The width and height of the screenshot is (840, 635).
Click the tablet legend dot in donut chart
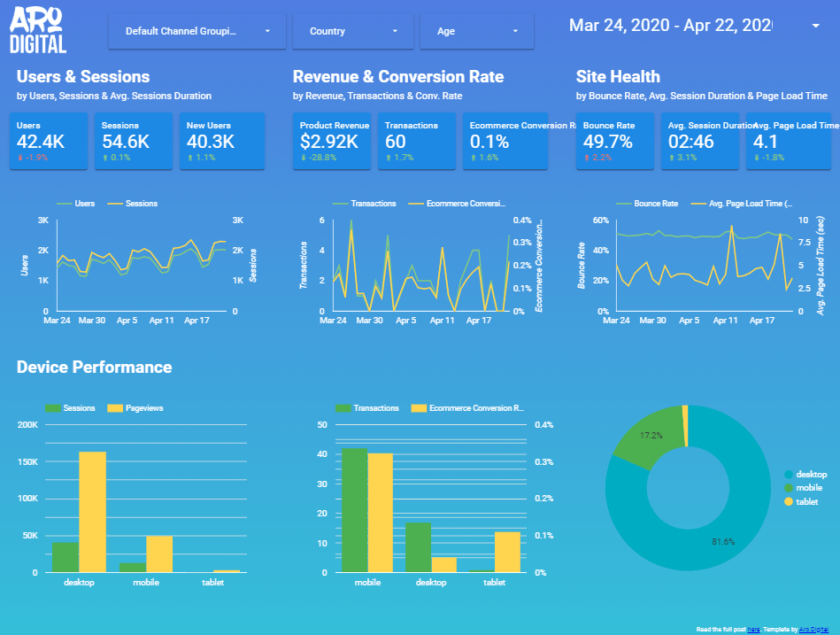(x=788, y=501)
